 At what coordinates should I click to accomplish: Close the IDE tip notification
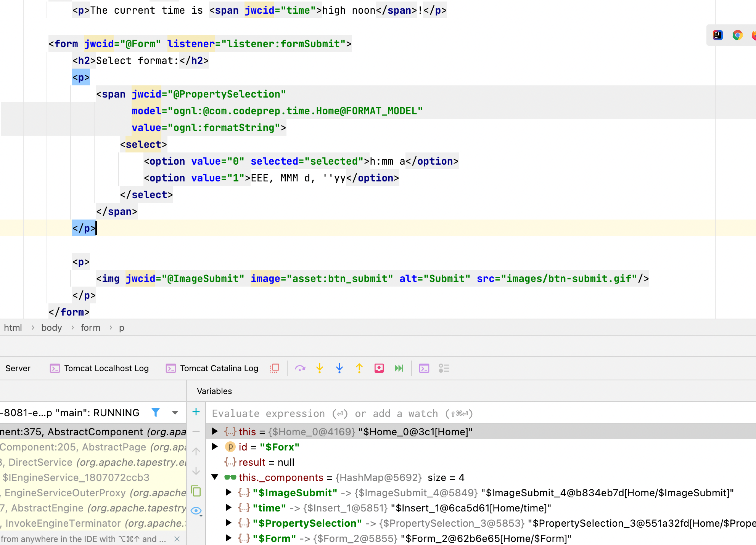click(x=177, y=539)
